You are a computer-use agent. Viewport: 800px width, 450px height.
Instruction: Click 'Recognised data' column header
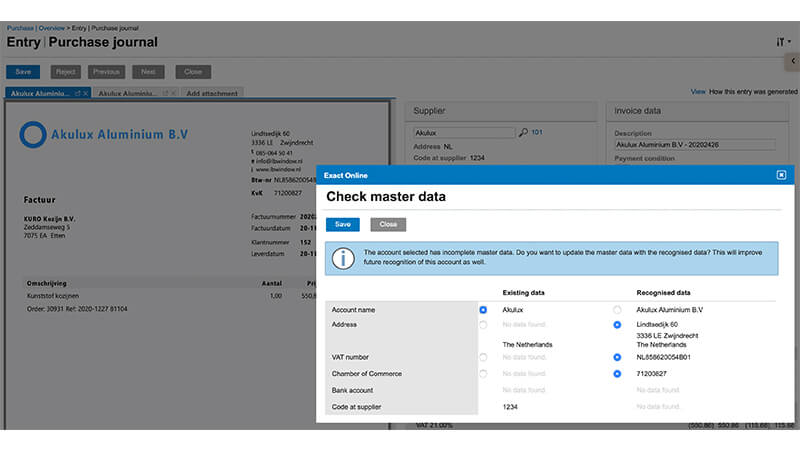click(x=663, y=293)
